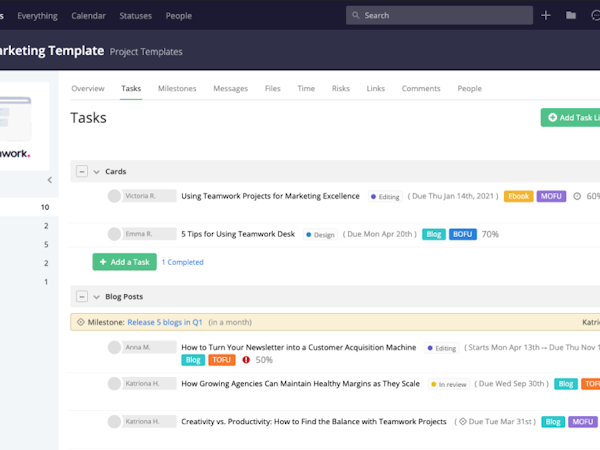Collapse Cards list using minus box

pos(82,171)
